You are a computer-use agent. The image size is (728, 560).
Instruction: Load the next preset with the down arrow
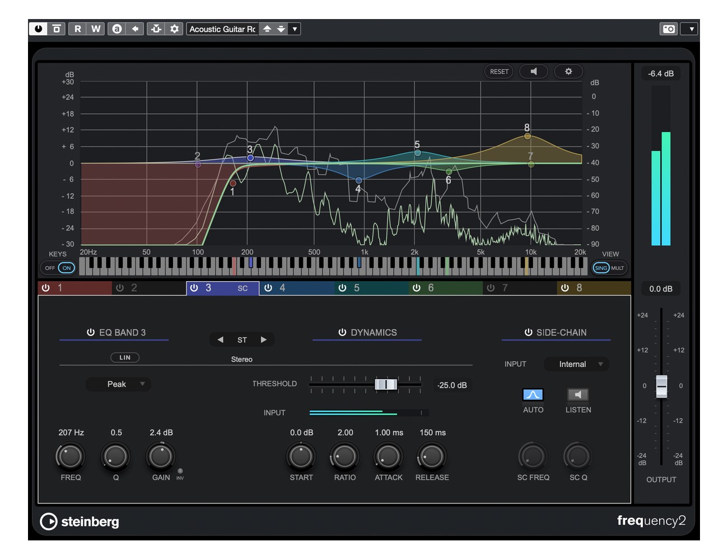tap(281, 29)
